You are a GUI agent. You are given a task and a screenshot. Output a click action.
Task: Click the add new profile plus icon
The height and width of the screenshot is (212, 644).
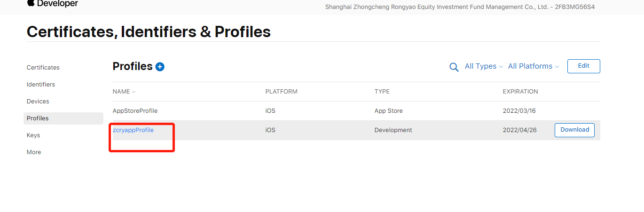[160, 67]
